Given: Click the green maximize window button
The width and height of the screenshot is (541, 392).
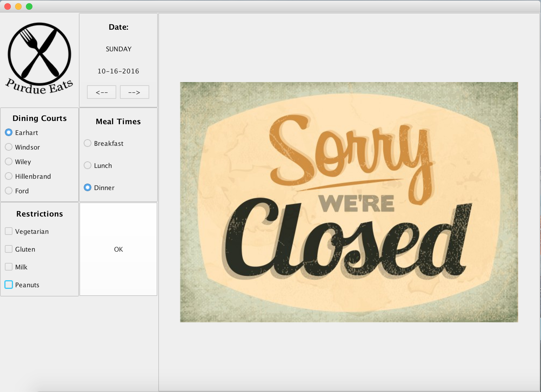Looking at the screenshot, I should click(x=29, y=6).
